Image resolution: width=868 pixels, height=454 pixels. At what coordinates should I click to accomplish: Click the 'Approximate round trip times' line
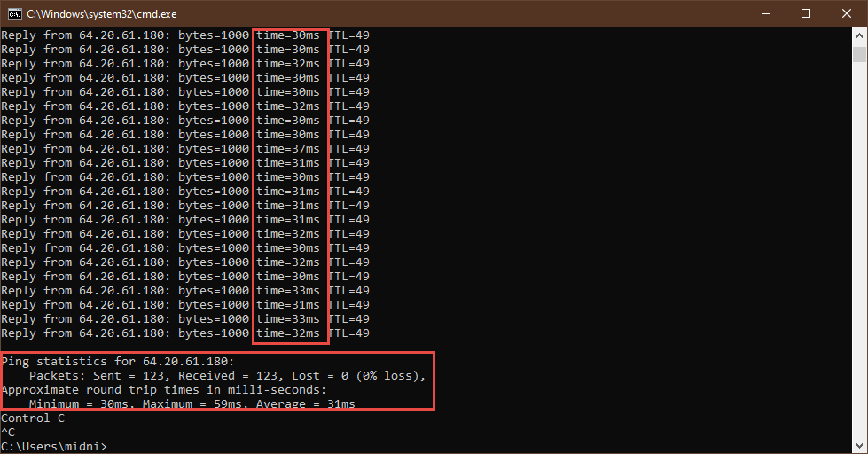tap(164, 390)
